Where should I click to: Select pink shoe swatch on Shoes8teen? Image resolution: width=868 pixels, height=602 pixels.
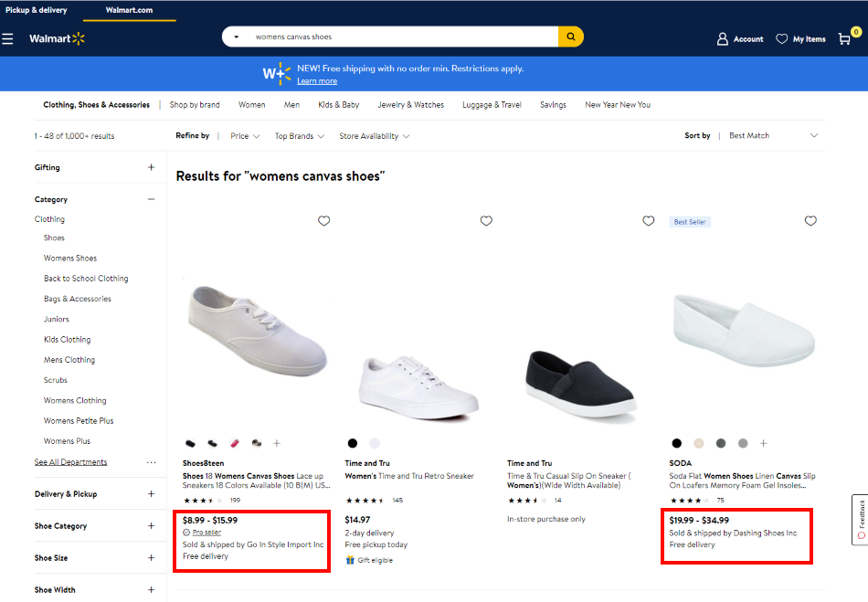(x=234, y=443)
